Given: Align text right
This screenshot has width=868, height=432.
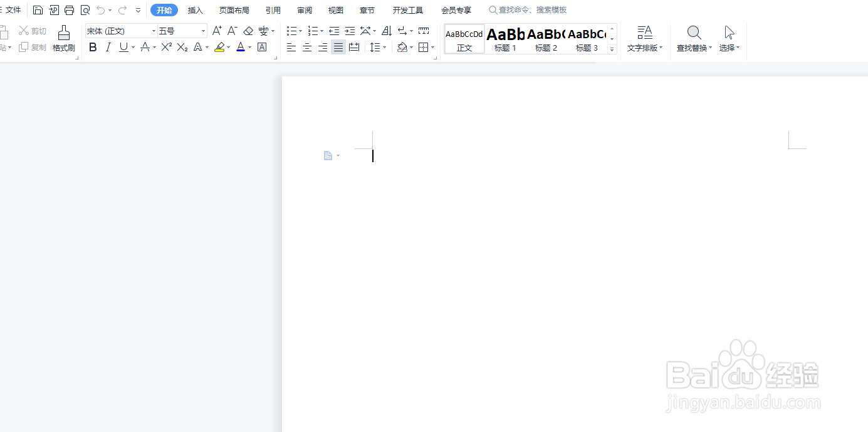Looking at the screenshot, I should (x=323, y=48).
